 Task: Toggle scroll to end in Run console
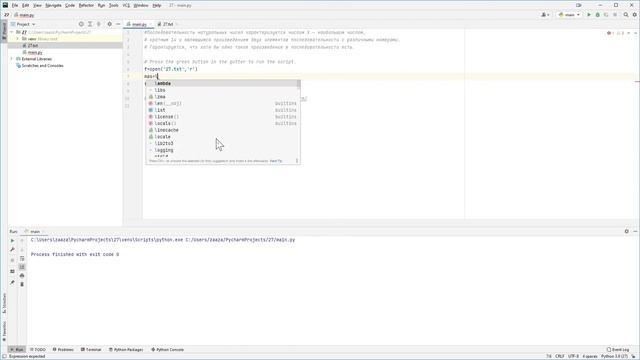click(22, 267)
